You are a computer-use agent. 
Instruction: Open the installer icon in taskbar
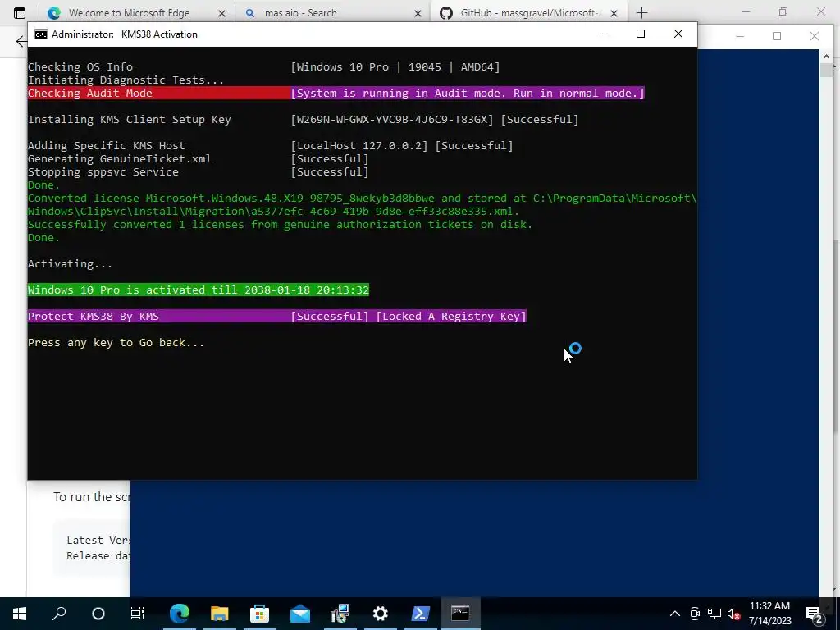pyautogui.click(x=340, y=613)
